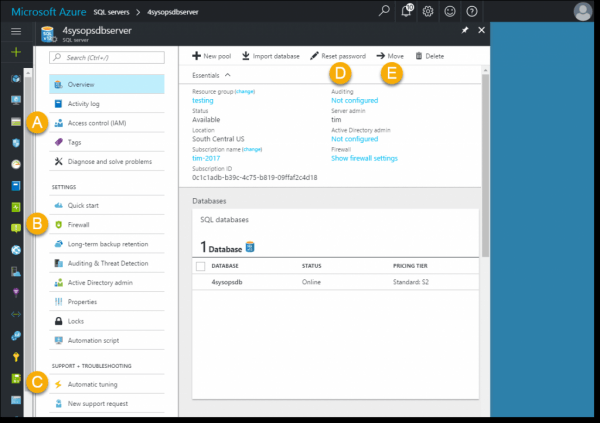Open Automatic tuning
Image resolution: width=600 pixels, height=423 pixels.
click(107, 384)
